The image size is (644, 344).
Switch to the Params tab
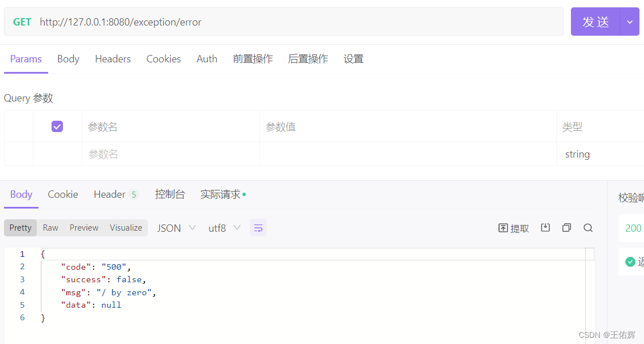point(26,59)
